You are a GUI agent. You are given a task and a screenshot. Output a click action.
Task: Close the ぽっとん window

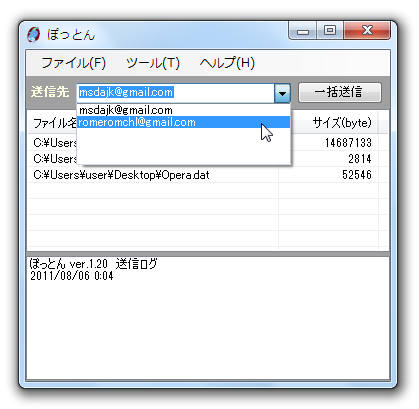coord(367,31)
